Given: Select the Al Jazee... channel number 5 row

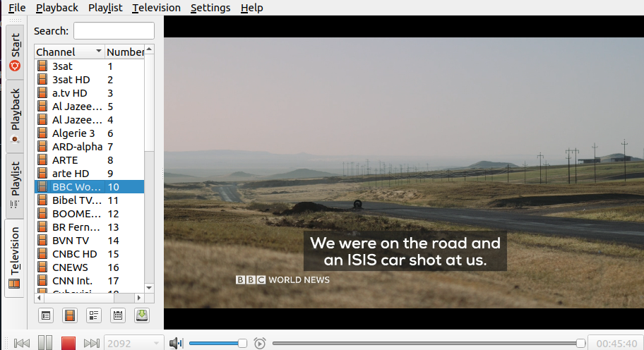Looking at the screenshot, I should 89,107.
